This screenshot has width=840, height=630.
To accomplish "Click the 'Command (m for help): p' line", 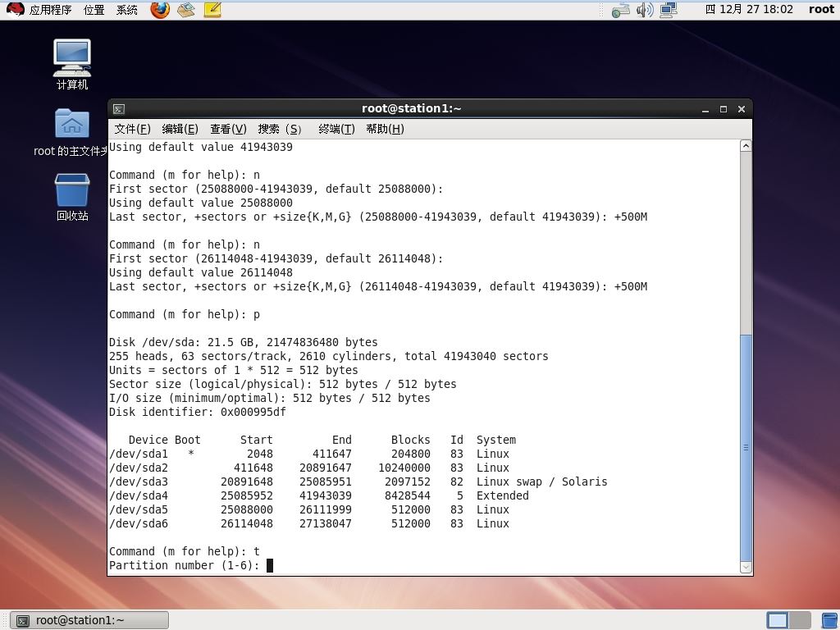I will coord(185,314).
